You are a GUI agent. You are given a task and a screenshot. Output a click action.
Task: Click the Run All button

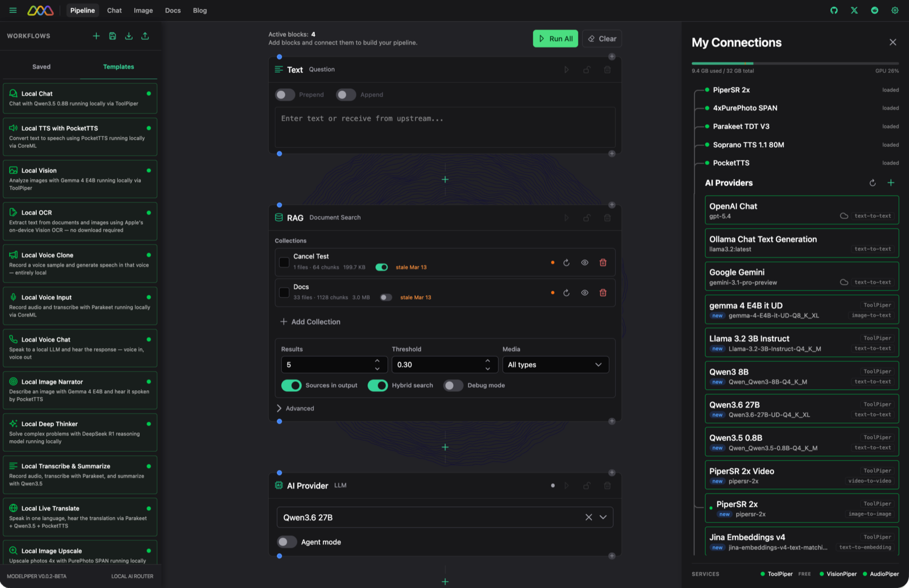pyautogui.click(x=555, y=38)
